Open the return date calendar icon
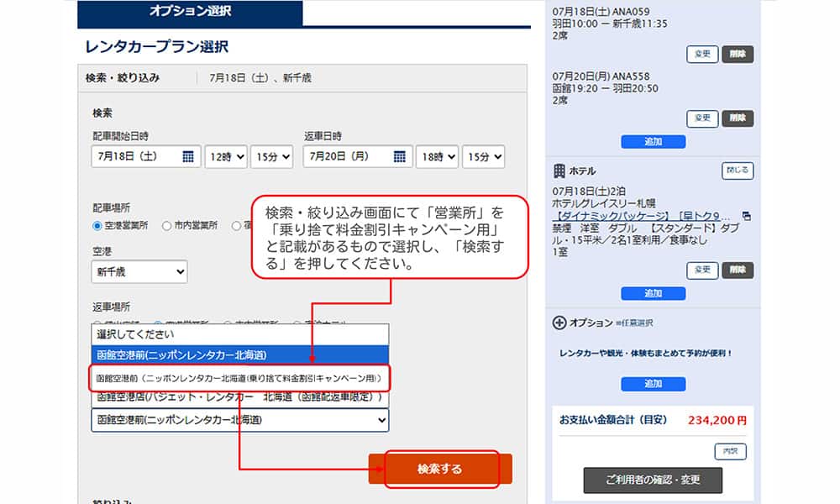840x504 pixels. coord(400,156)
